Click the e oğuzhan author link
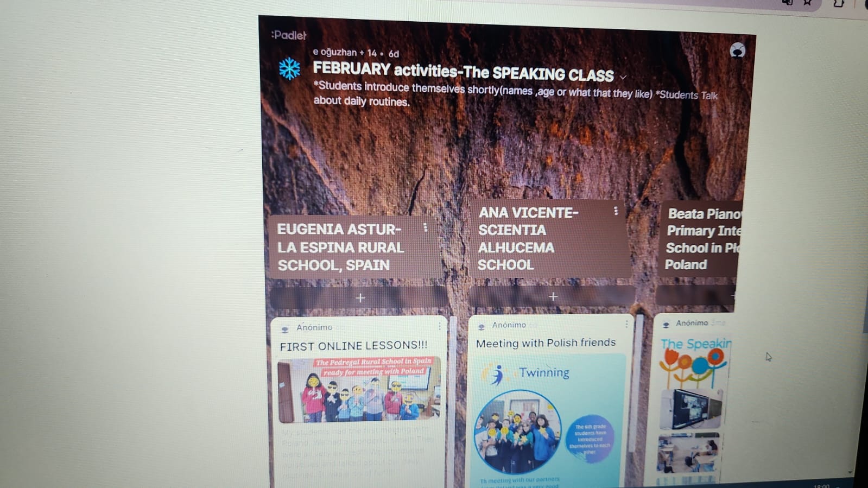The height and width of the screenshot is (488, 868). coord(334,52)
